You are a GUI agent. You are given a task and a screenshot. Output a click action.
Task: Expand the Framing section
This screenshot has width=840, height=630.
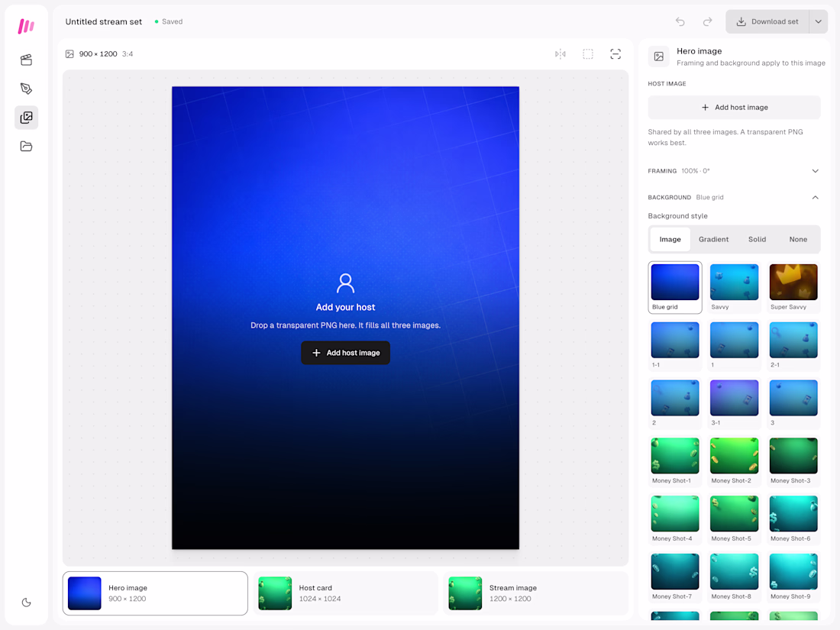(734, 171)
